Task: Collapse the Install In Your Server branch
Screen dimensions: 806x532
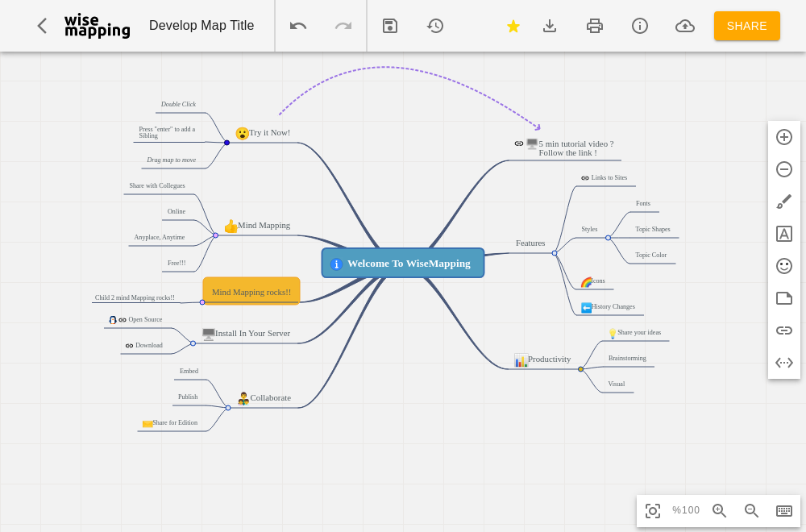Action: 193,343
